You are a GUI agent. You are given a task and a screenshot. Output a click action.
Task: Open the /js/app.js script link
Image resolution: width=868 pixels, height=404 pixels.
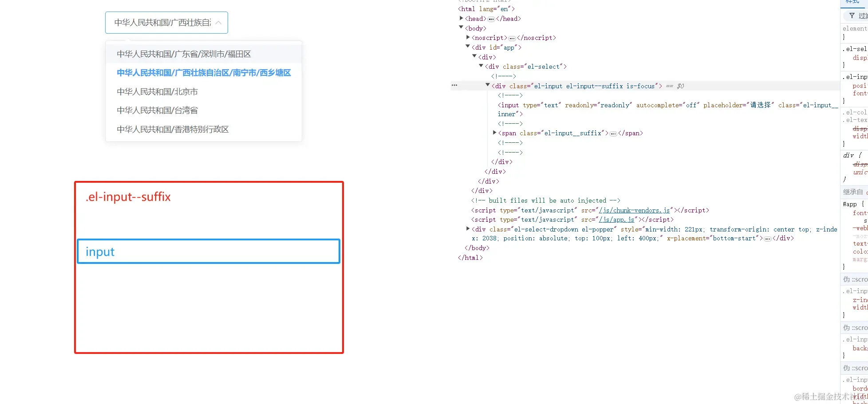pos(616,220)
